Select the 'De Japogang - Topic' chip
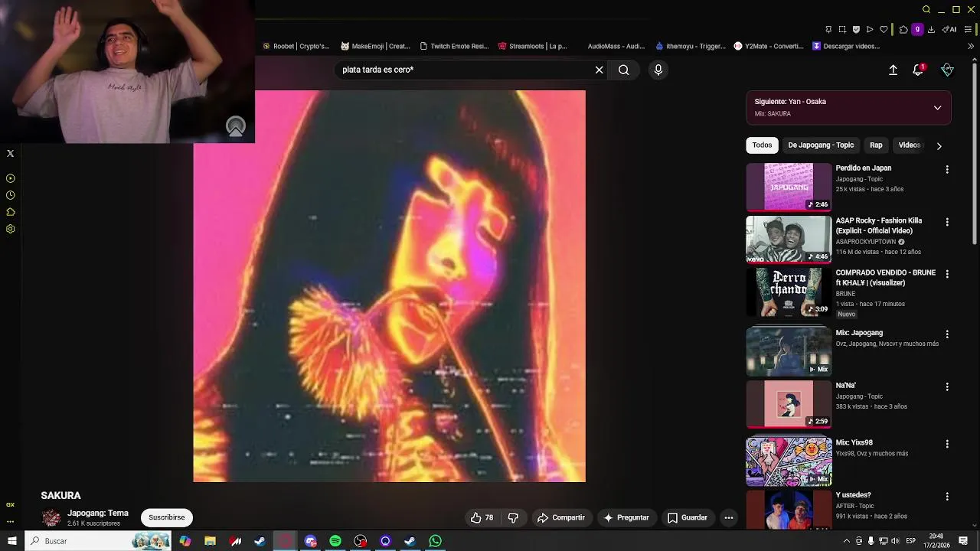Viewport: 980px width, 551px height. point(821,145)
